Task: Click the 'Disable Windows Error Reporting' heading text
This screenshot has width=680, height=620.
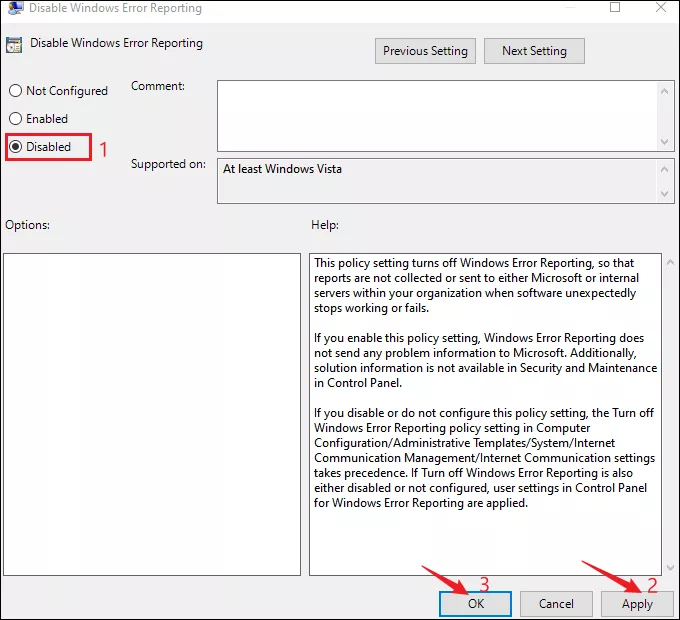Action: click(x=116, y=43)
